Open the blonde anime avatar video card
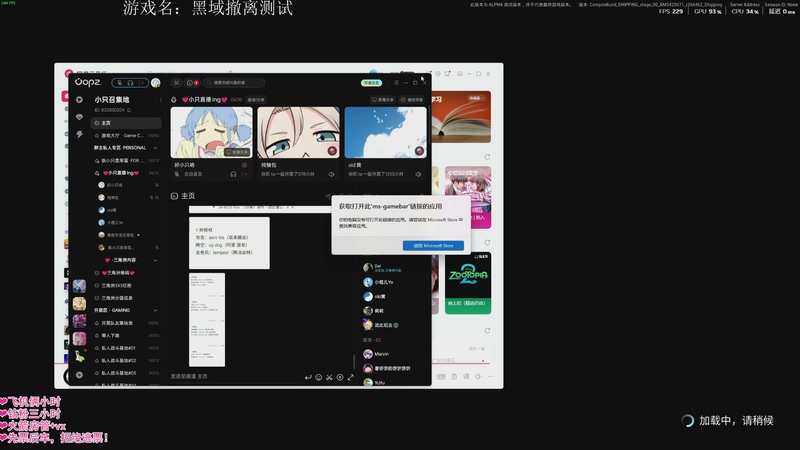800x450 pixels. pyautogui.click(x=298, y=133)
